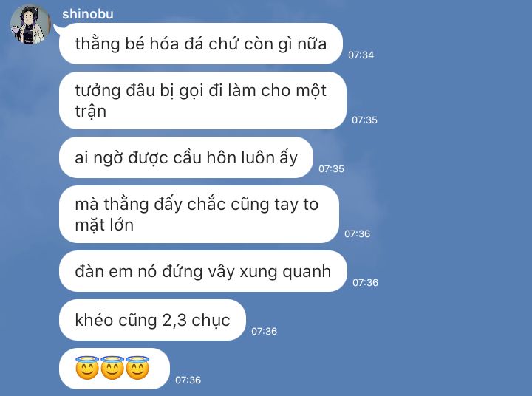Click the 07:35 timestamp beside 'cầu hôn' message
Image resolution: width=532 pixels, height=396 pixels.
click(331, 169)
